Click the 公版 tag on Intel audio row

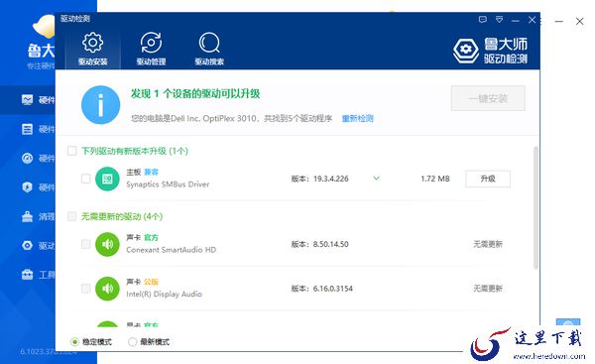tap(151, 282)
